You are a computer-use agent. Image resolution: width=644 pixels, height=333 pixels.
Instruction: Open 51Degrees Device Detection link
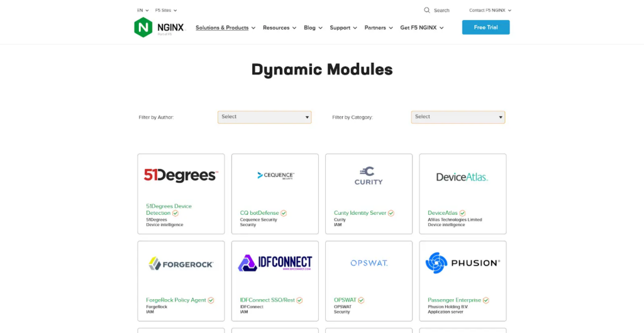[169, 210]
